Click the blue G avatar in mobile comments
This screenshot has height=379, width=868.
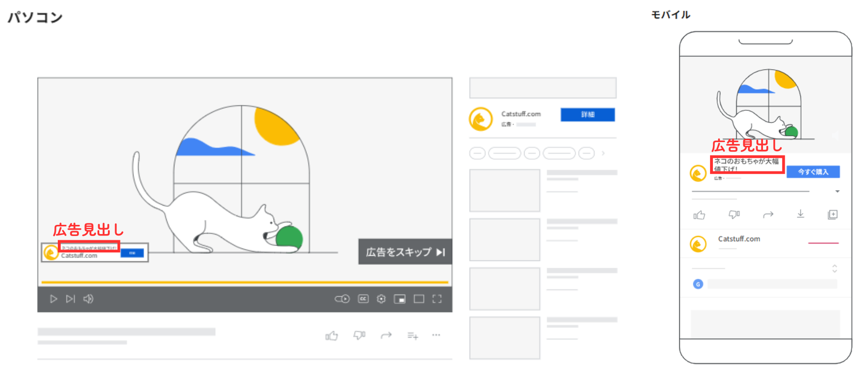coord(698,284)
